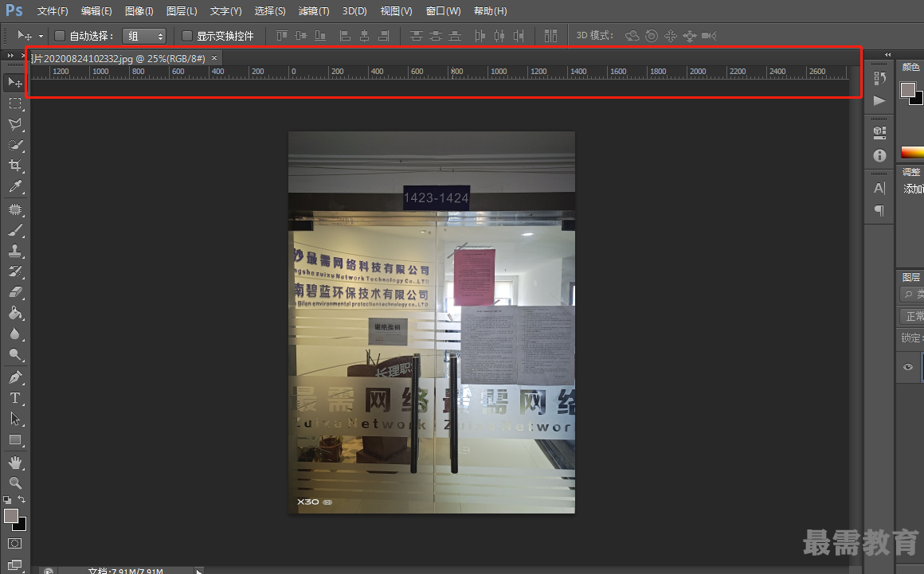Select the Blur tool

tap(14, 334)
